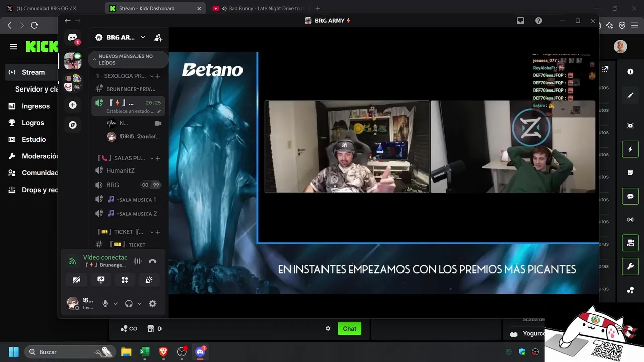Add a channel to the SALAS PU... category
This screenshot has width=644, height=362.
(158, 158)
